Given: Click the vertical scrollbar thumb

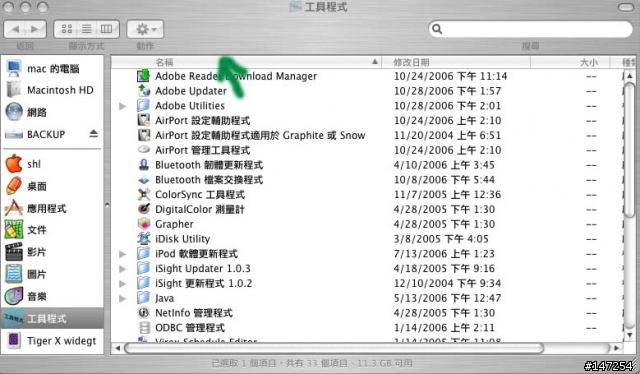Looking at the screenshot, I should coord(630,149).
